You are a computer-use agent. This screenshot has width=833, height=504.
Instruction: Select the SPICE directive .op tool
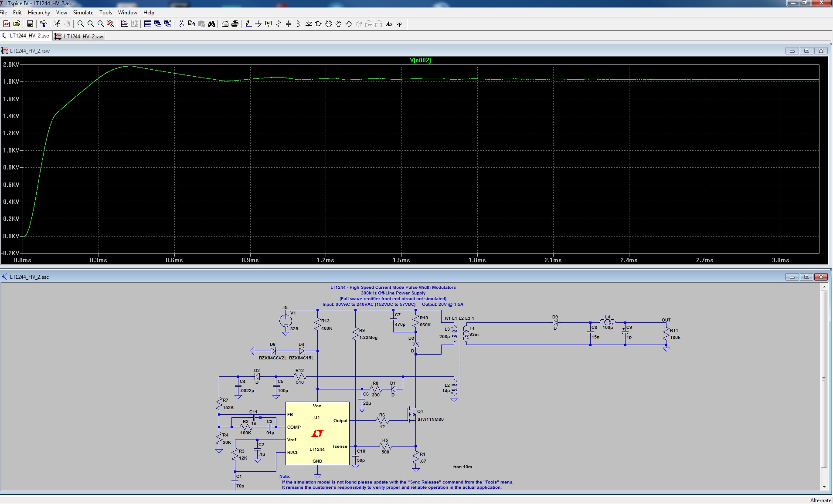[399, 24]
